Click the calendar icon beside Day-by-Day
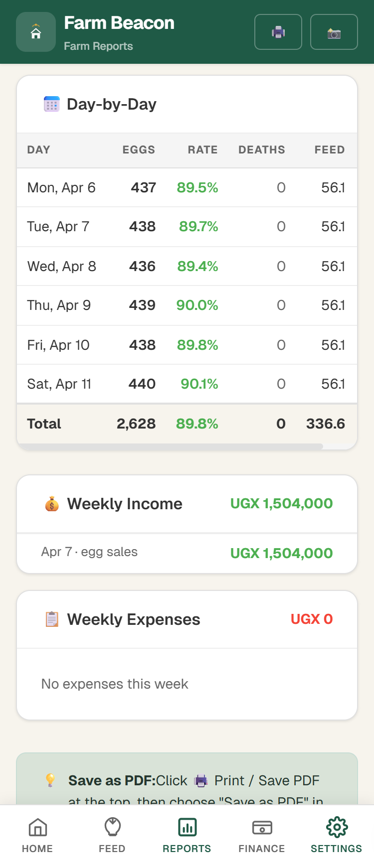 pyautogui.click(x=52, y=104)
